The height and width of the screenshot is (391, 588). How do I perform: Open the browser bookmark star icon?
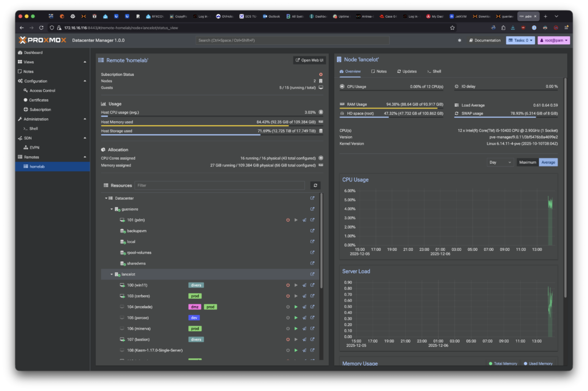tap(452, 28)
